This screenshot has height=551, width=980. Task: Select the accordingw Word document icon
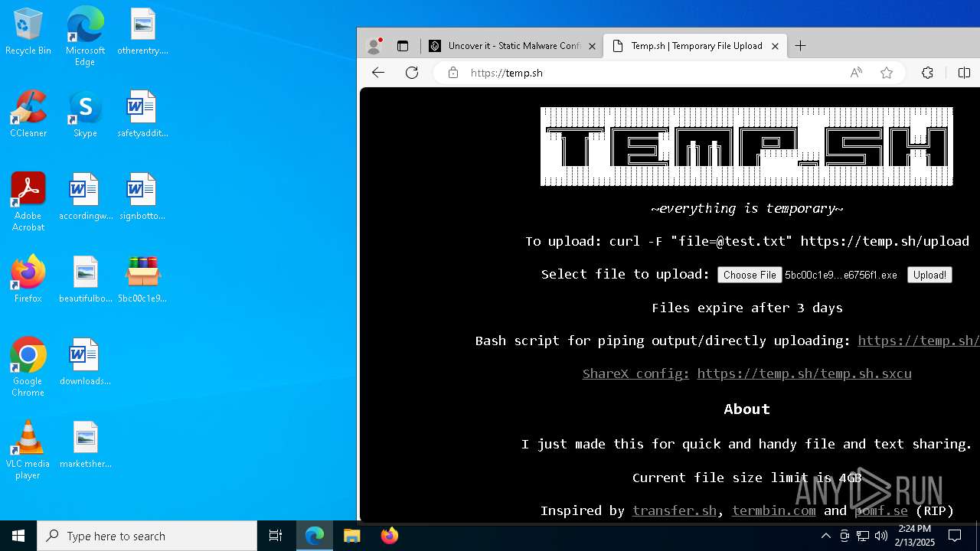coord(85,197)
